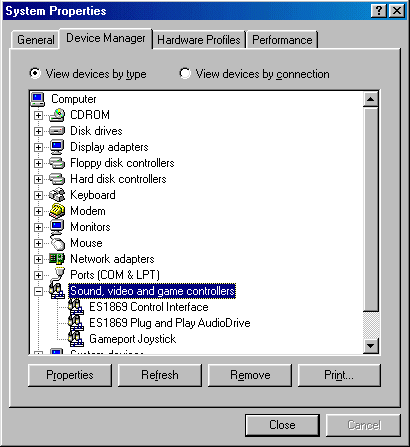Select the CDROM label
The height and width of the screenshot is (447, 410).
pos(90,115)
